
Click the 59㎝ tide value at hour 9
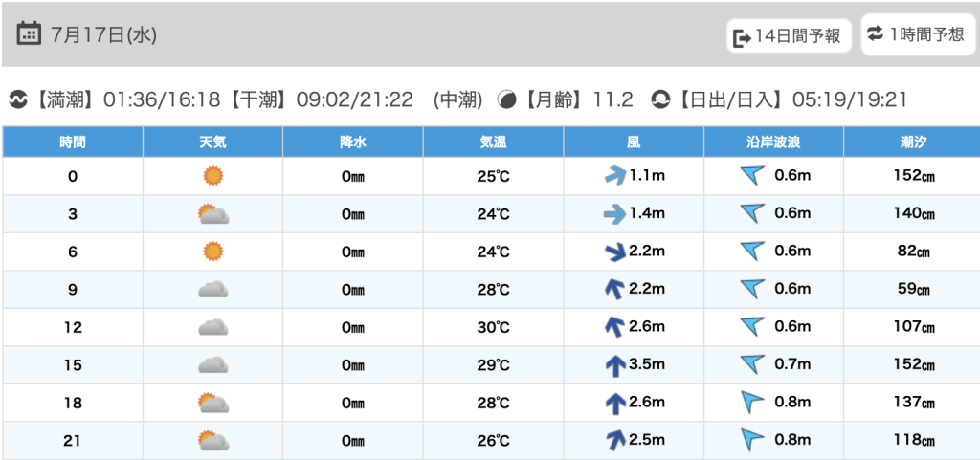(x=914, y=290)
